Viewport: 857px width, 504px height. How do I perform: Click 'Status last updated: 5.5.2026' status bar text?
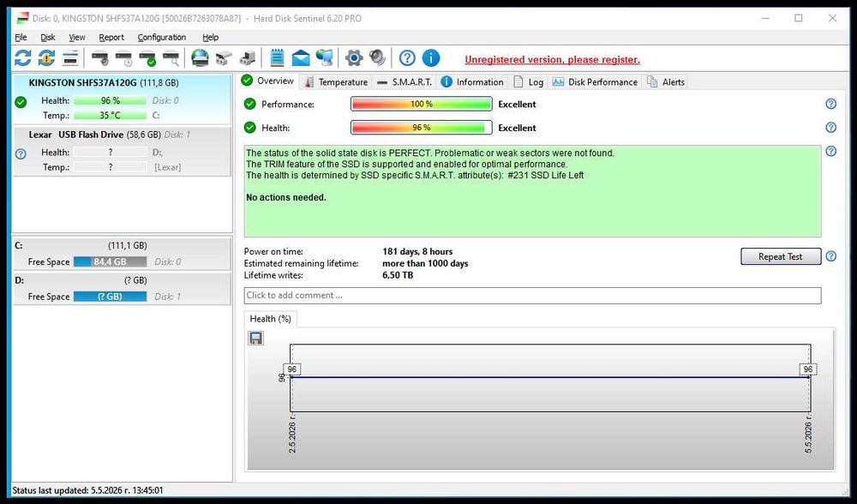pos(87,490)
